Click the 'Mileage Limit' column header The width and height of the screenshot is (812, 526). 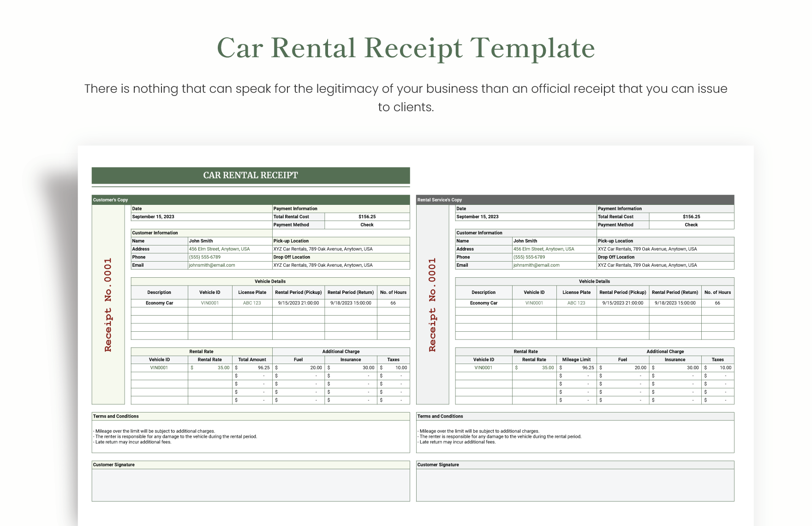coord(576,360)
